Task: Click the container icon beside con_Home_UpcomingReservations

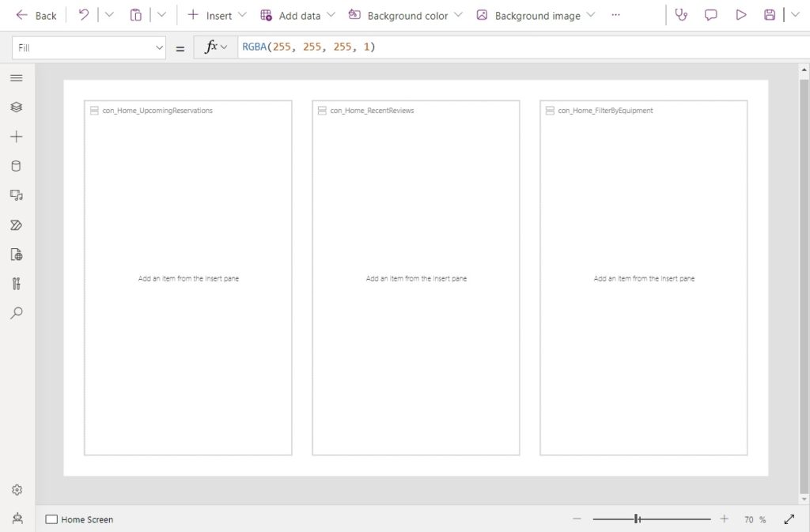Action: tap(94, 111)
